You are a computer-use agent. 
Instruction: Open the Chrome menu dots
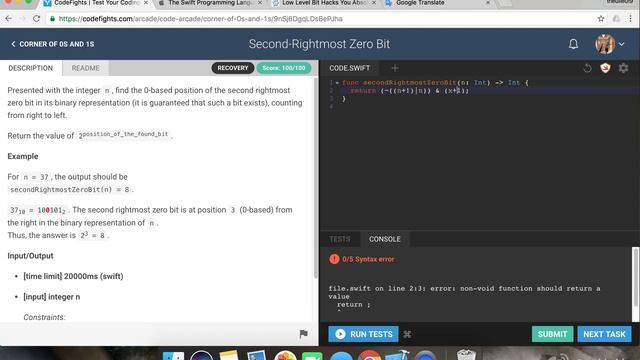631,19
